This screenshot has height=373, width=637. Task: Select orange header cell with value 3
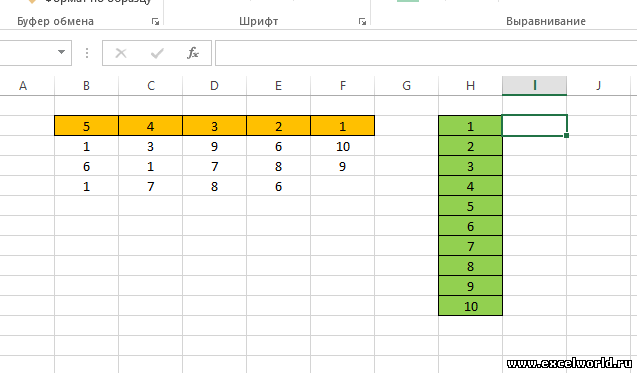point(214,126)
